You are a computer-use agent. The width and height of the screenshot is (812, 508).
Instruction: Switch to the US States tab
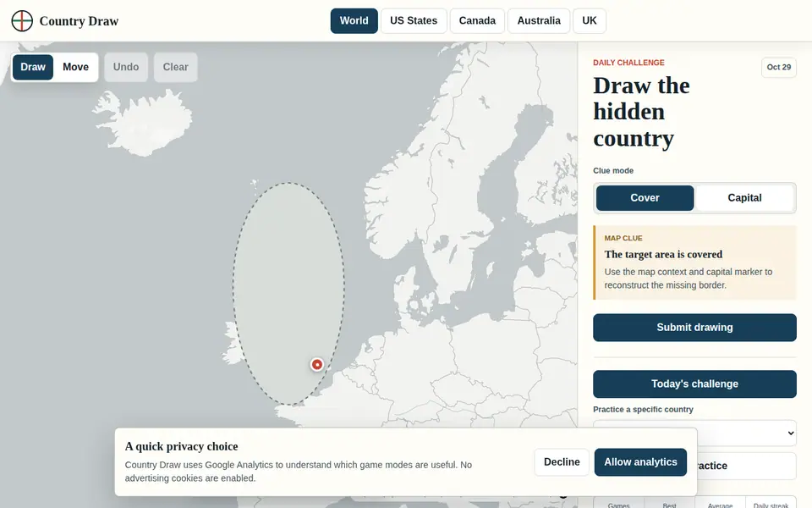click(414, 20)
